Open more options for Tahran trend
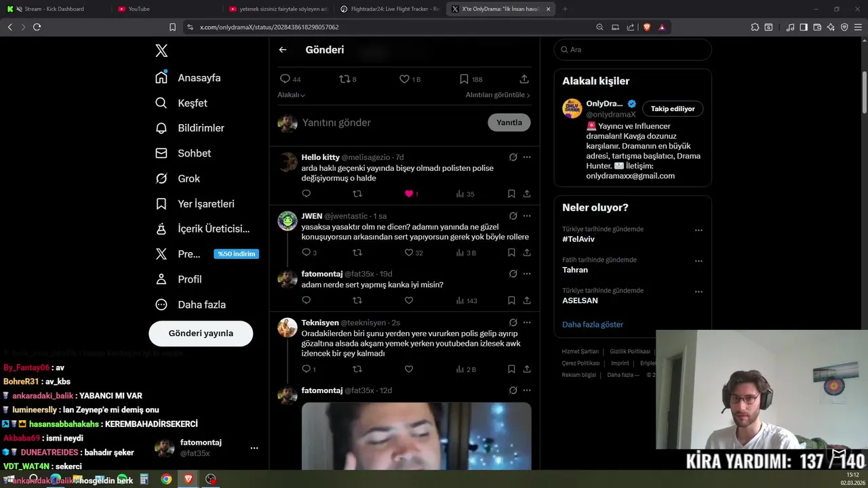The image size is (868, 488). point(698,261)
